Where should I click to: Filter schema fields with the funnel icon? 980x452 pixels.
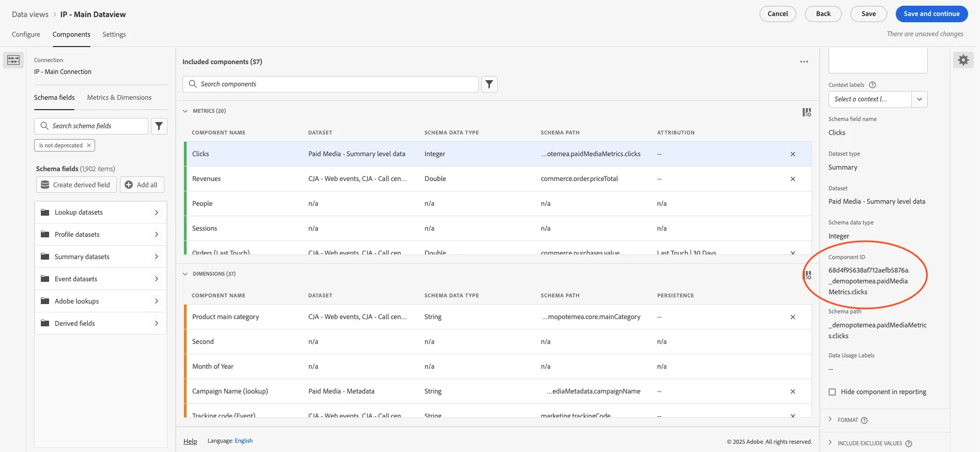coord(159,126)
